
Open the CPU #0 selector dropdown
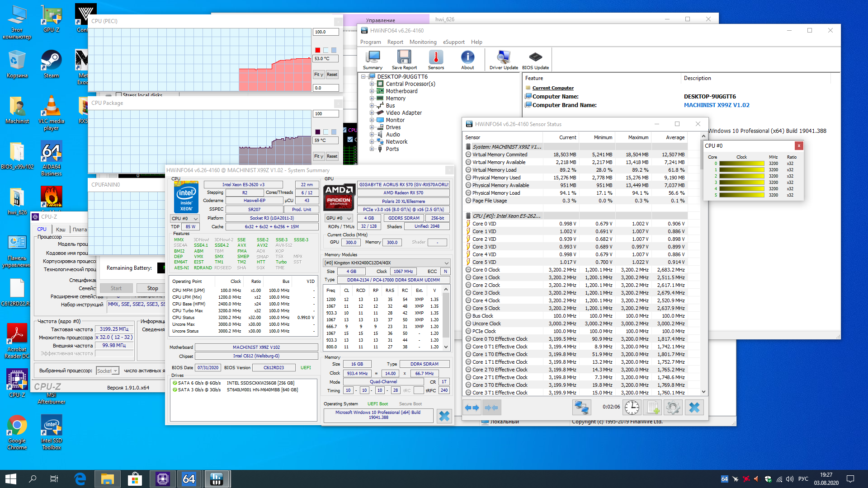point(185,219)
